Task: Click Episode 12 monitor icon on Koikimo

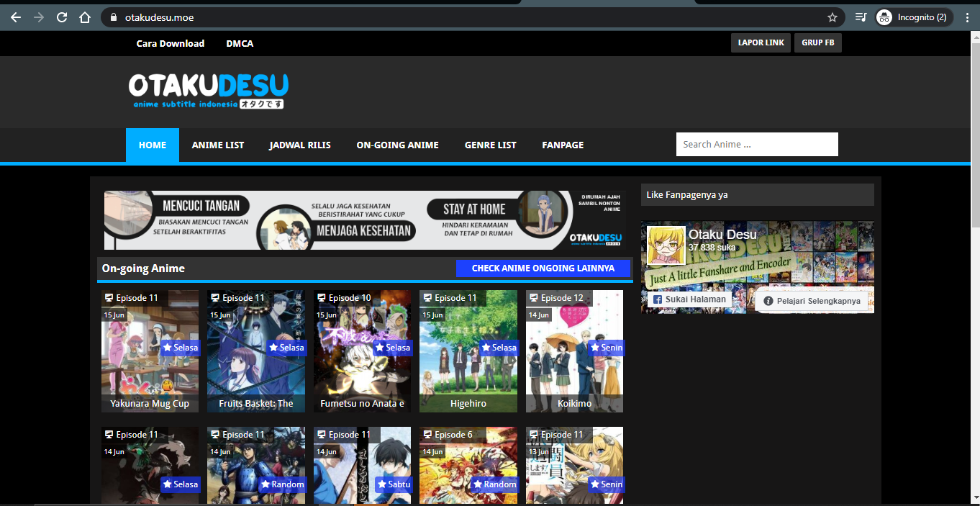Action: pyautogui.click(x=534, y=298)
